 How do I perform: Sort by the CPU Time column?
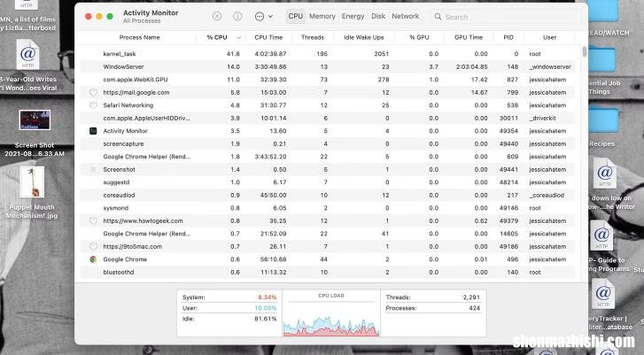click(x=268, y=37)
